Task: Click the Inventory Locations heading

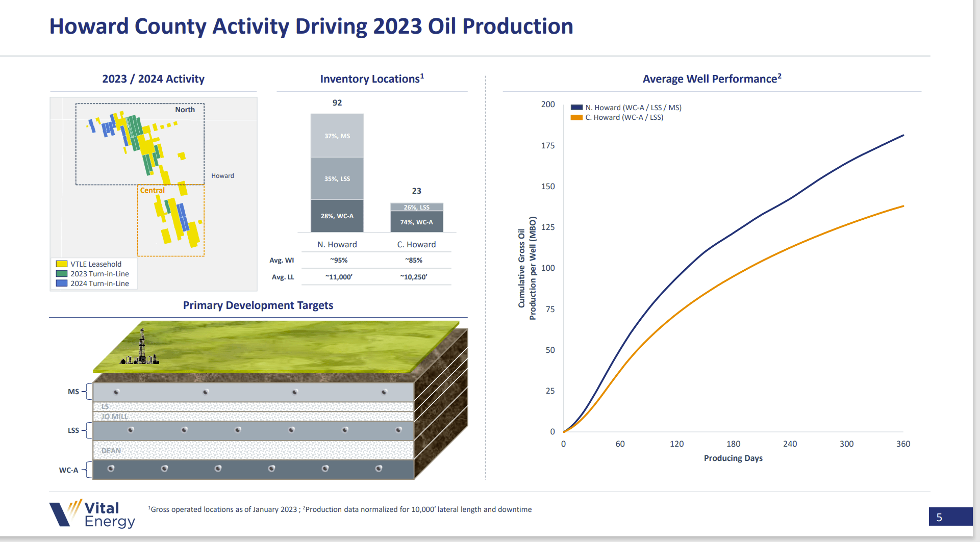Action: [x=372, y=79]
